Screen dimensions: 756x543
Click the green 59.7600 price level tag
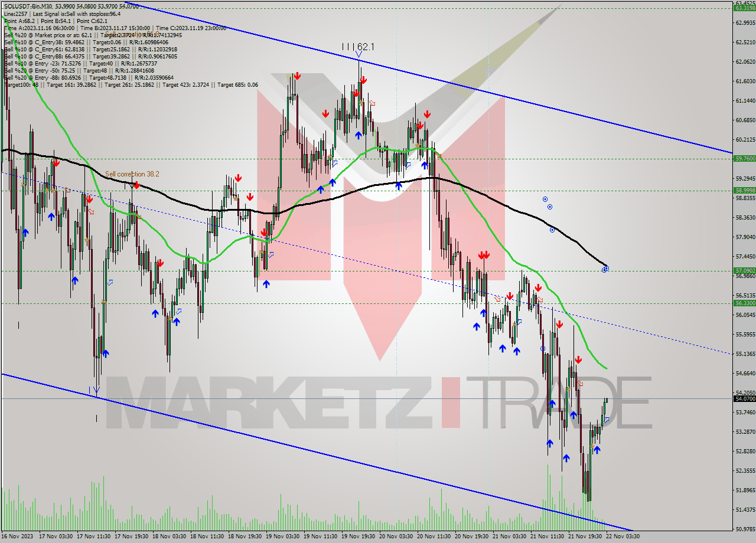pyautogui.click(x=744, y=158)
